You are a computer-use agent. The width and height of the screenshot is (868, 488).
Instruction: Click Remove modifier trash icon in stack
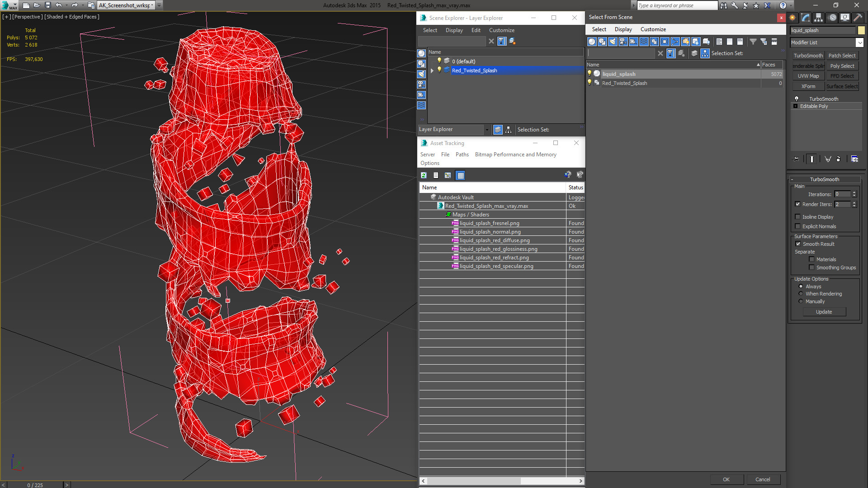[x=839, y=159]
